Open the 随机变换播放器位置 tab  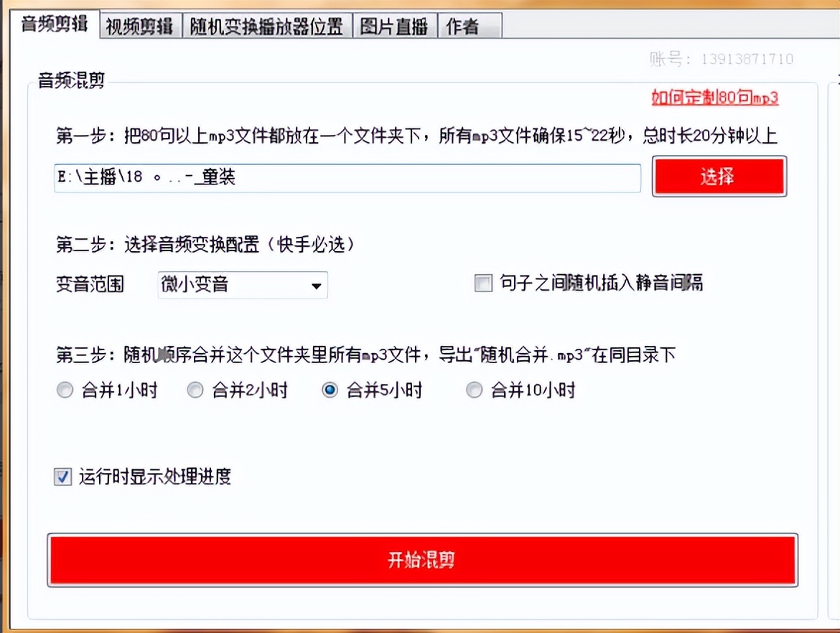268,24
